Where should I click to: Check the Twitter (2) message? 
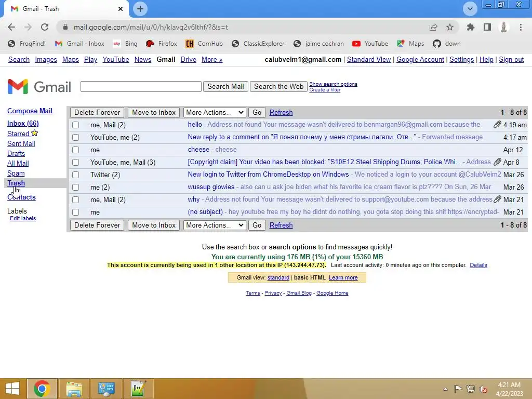click(x=76, y=175)
